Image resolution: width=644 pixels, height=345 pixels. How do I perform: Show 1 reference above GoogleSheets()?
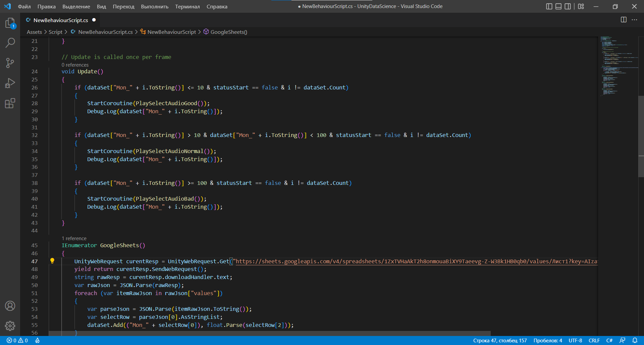pyautogui.click(x=74, y=238)
